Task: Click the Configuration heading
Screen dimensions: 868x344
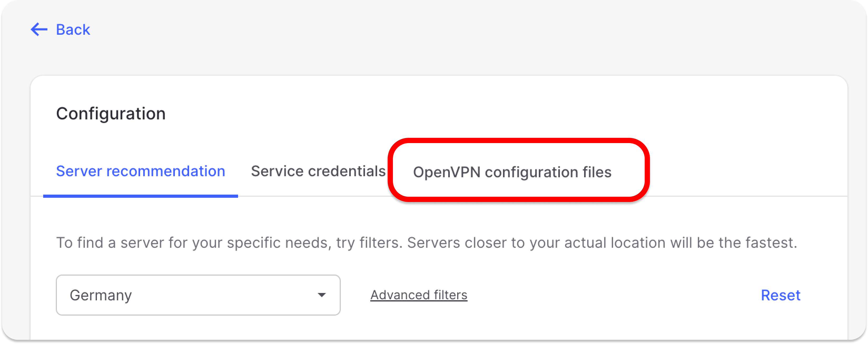Action: (111, 113)
